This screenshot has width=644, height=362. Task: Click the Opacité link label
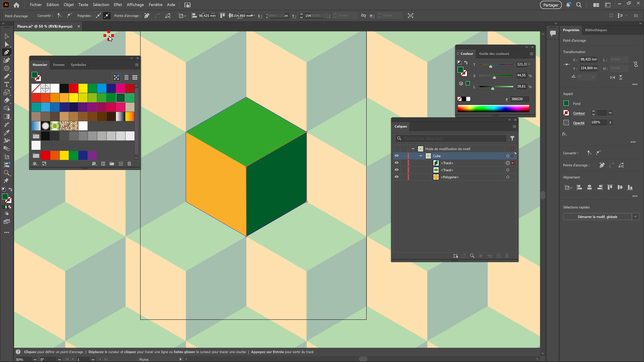[578, 123]
